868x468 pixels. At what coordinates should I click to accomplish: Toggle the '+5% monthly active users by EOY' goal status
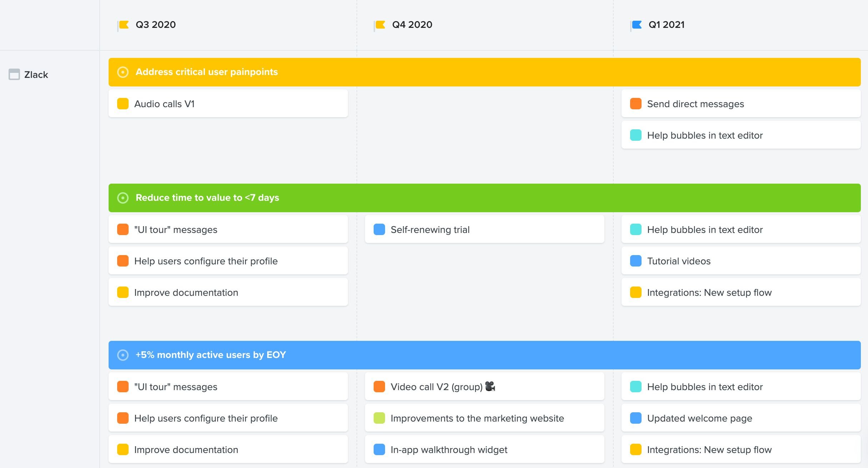click(123, 354)
